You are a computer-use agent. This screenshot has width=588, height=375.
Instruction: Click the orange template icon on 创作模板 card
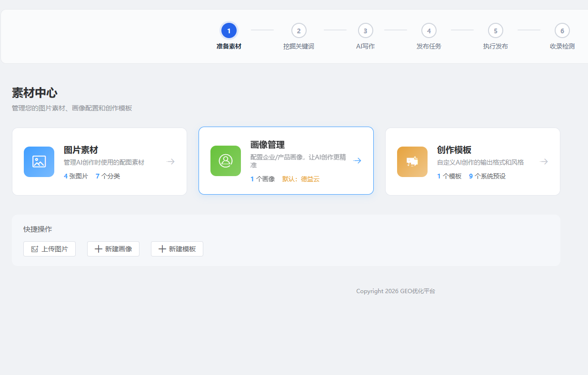[x=412, y=161]
